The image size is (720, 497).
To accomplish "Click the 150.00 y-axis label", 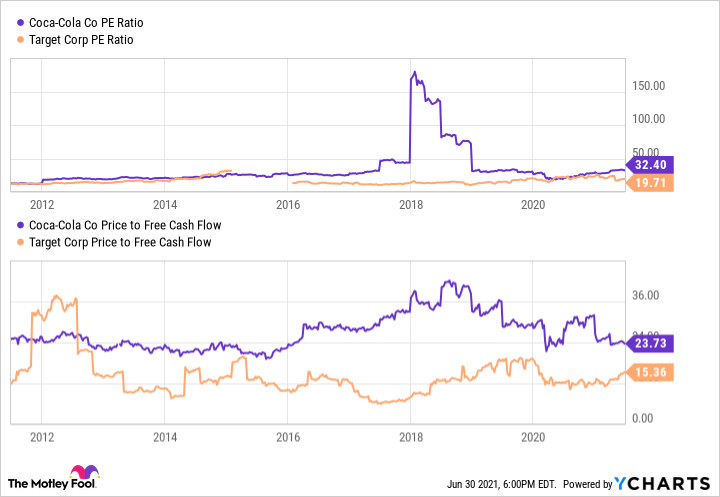I will tap(646, 86).
